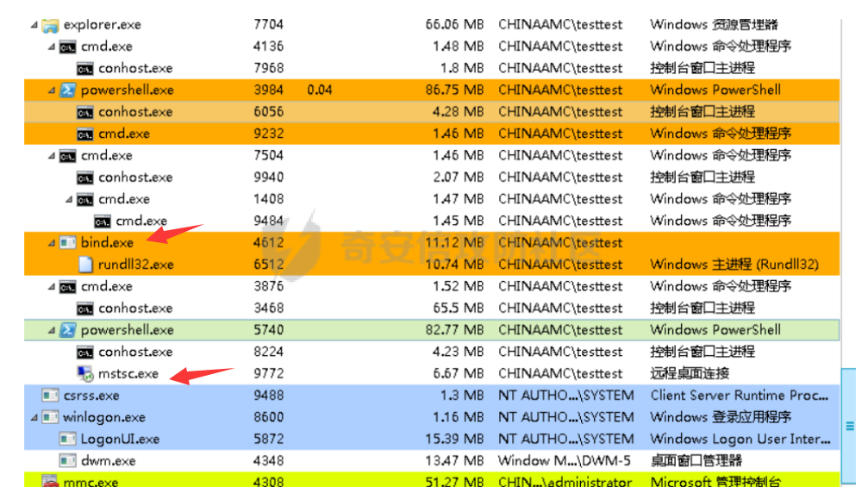Image resolution: width=868 pixels, height=493 pixels.
Task: Click the rundll32.exe file icon
Action: click(85, 265)
